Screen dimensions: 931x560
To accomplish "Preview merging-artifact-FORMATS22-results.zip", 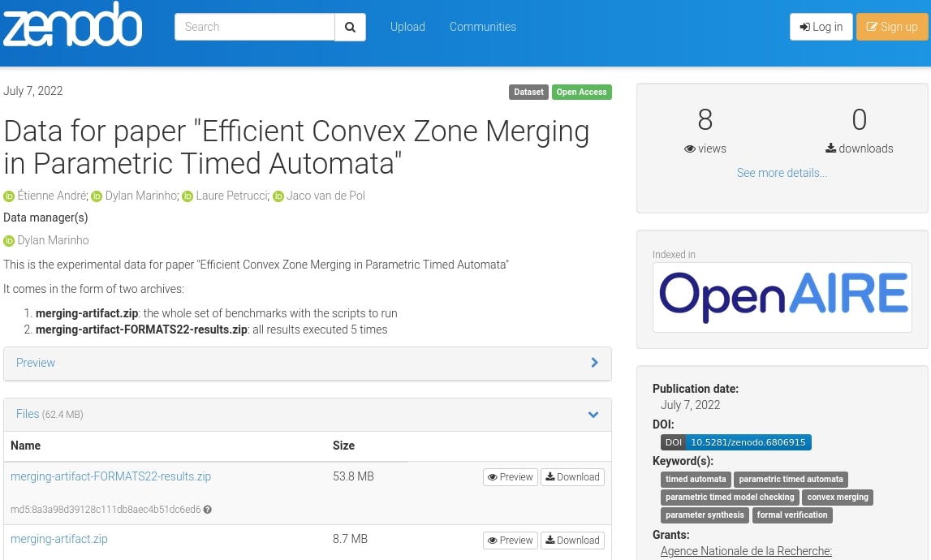I will pyautogui.click(x=511, y=477).
